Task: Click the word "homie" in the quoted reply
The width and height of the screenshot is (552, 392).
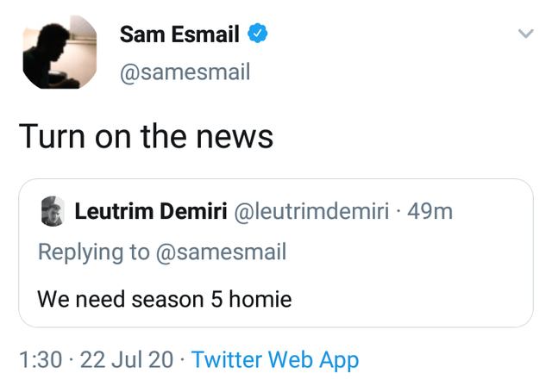Action: point(260,299)
